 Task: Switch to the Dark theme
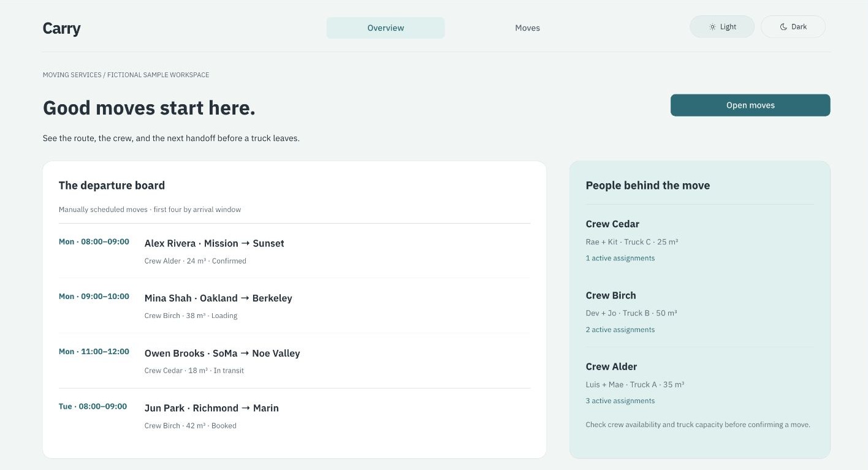[793, 27]
